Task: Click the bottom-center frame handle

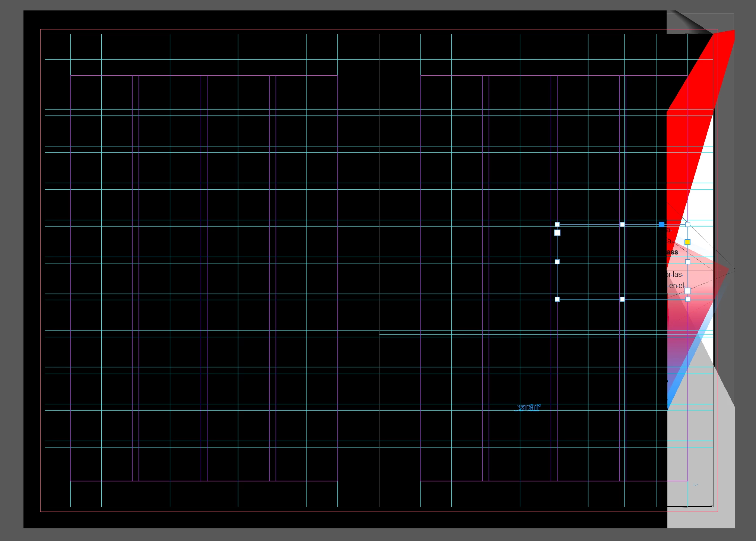Action: click(622, 299)
